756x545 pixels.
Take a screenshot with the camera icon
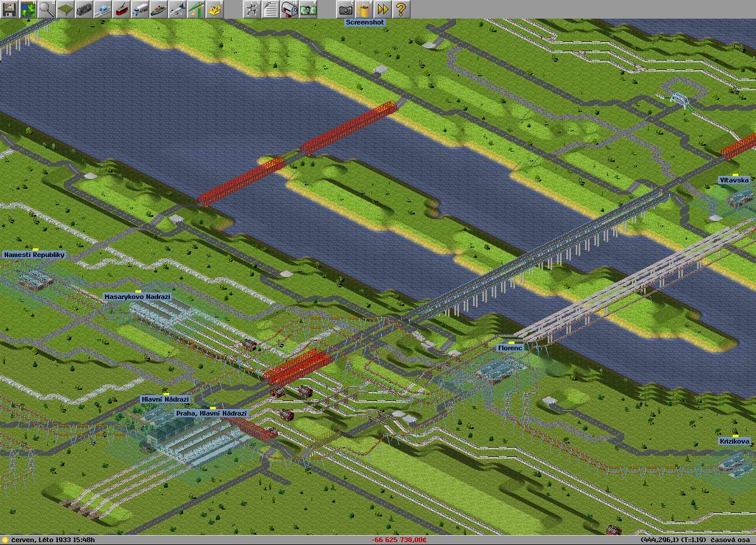click(x=345, y=9)
